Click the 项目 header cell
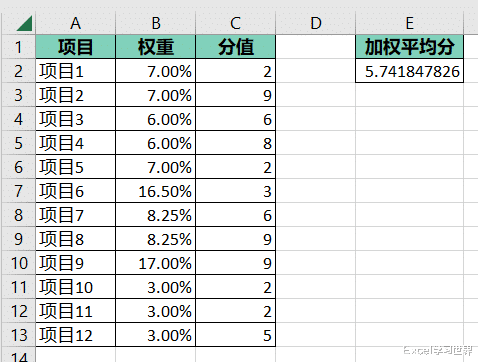Image resolution: width=478 pixels, height=362 pixels. (x=76, y=47)
